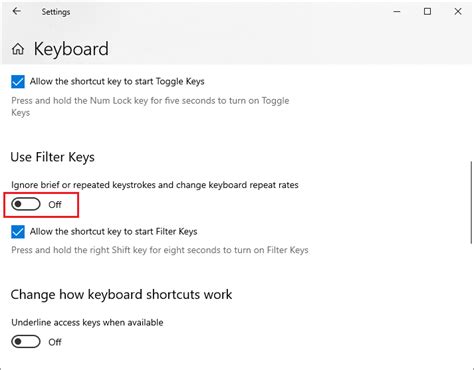The height and width of the screenshot is (370, 474).
Task: Uncheck Allow shortcut key to start Toggle Keys
Action: 18,81
